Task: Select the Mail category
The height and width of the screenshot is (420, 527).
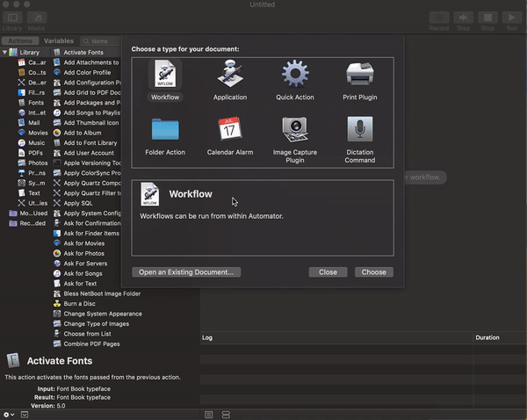Action: [29, 123]
